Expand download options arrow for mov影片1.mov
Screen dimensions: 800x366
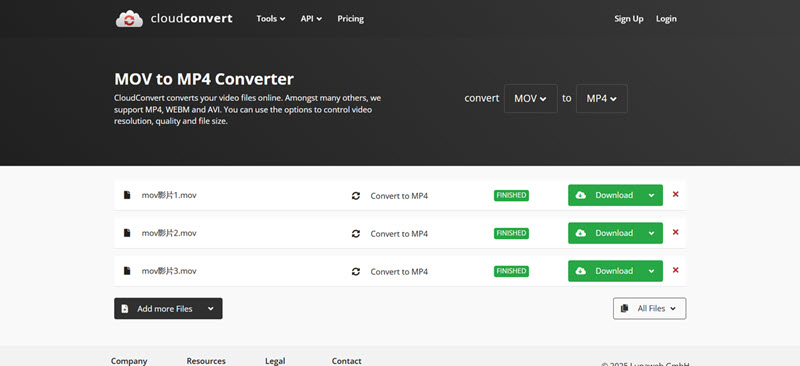[x=652, y=195]
